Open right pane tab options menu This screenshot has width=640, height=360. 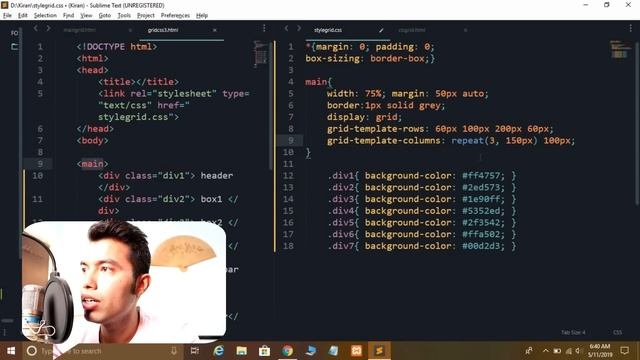click(x=631, y=28)
